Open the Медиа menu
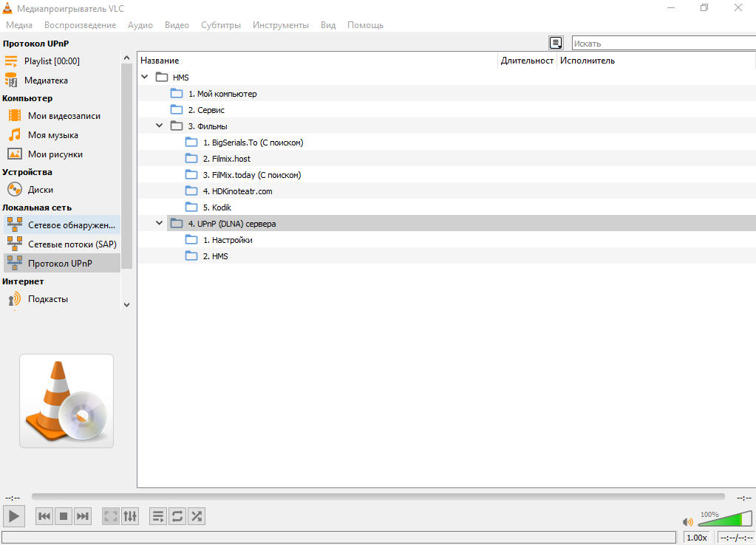This screenshot has height=545, width=756. [x=19, y=25]
